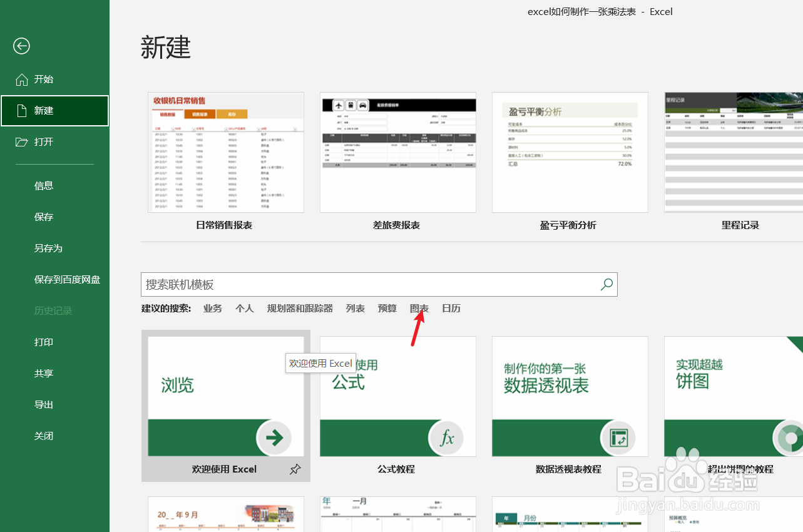Open the 日常销售报表 template thumbnail
The height and width of the screenshot is (532, 803).
(226, 153)
